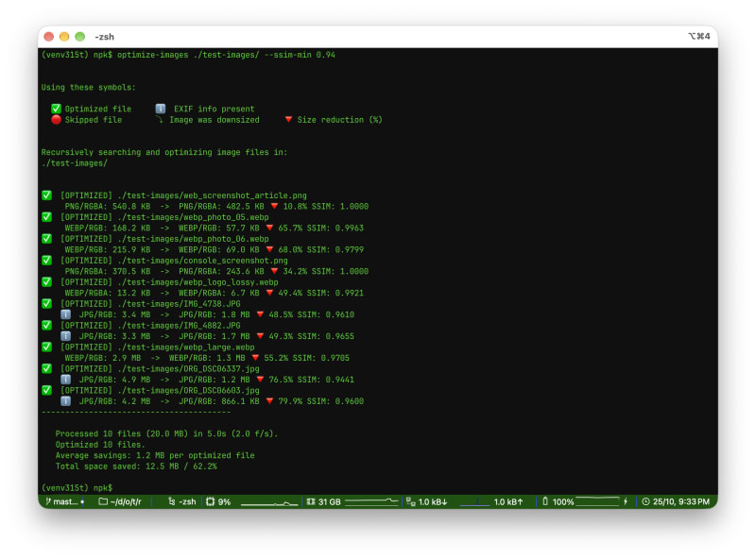Screen dimensions: 756x559
Task: Click the green check icon beside webp_logo_lossy.webp
Action: (x=46, y=282)
